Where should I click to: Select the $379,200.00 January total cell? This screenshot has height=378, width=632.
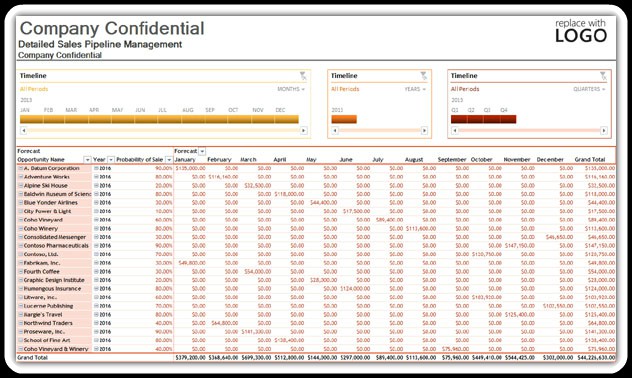click(x=190, y=357)
